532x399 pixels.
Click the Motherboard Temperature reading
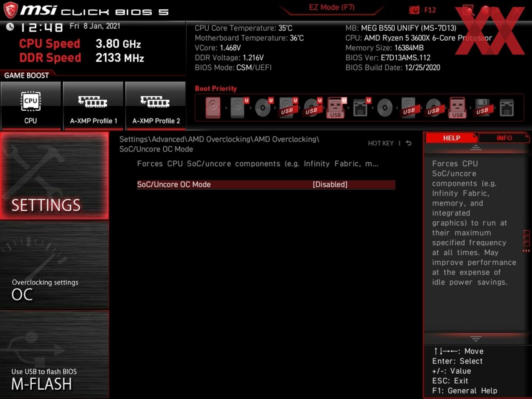tap(249, 38)
